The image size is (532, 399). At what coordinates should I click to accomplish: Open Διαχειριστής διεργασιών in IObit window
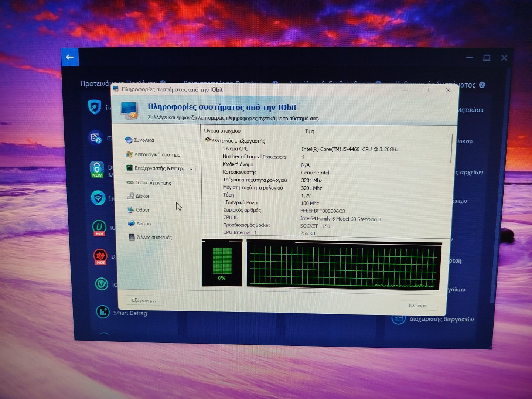[x=441, y=319]
